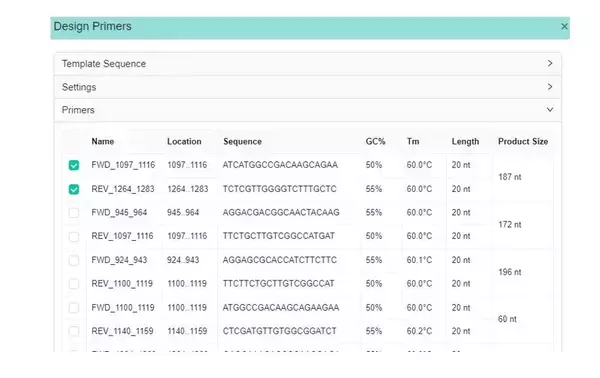Select the FWD_924_943 primer name

(119, 260)
